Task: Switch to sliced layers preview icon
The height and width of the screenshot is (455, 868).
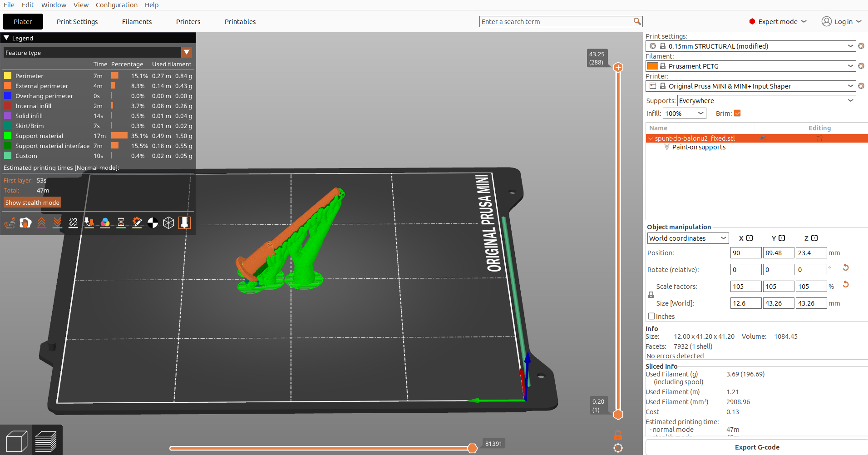Action: tap(46, 441)
